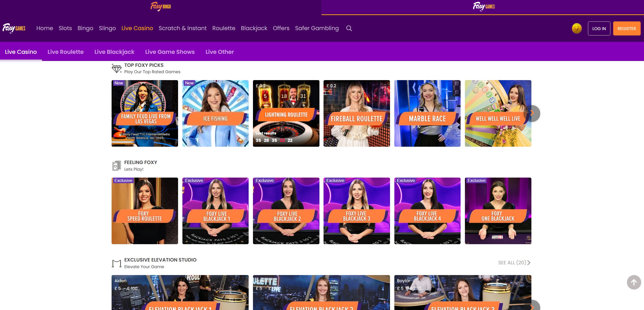Open the search using the magnifying glass icon
This screenshot has width=644, height=310.
pyautogui.click(x=349, y=28)
